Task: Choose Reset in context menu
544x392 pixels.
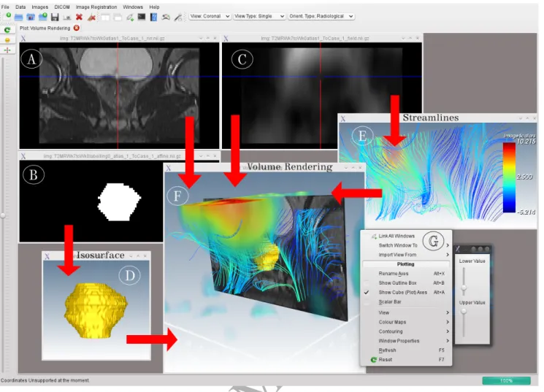Action: point(406,360)
